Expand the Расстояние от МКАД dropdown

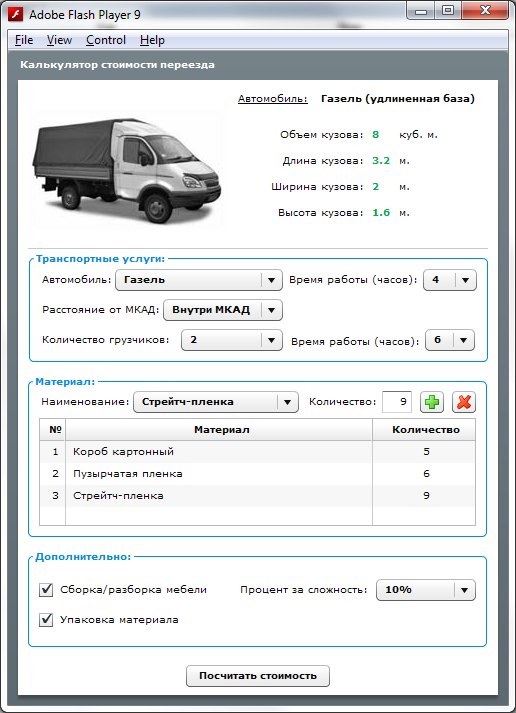(223, 310)
